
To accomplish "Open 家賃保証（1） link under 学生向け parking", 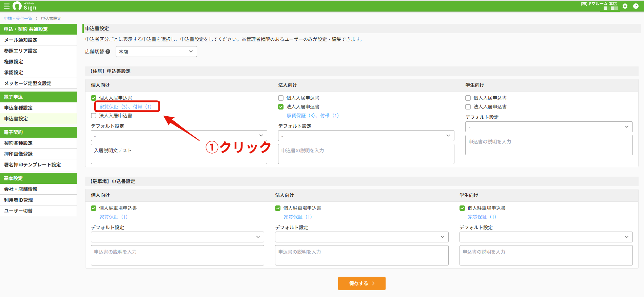I will 482,217.
